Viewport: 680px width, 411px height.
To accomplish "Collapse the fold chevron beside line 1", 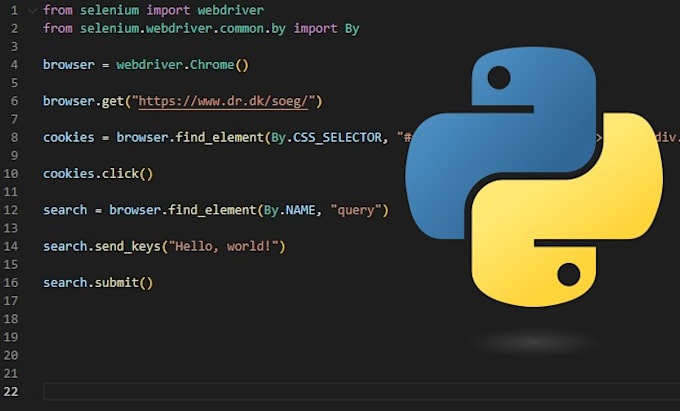I will tap(32, 11).
